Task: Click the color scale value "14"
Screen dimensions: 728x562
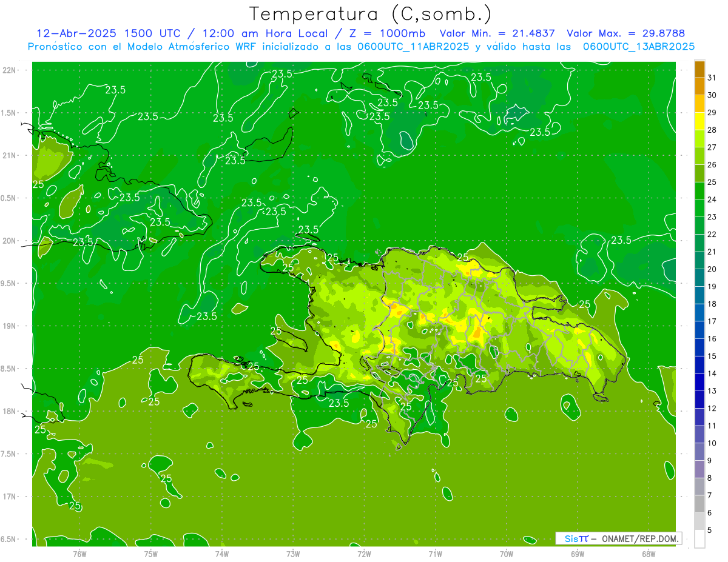Action: (712, 373)
